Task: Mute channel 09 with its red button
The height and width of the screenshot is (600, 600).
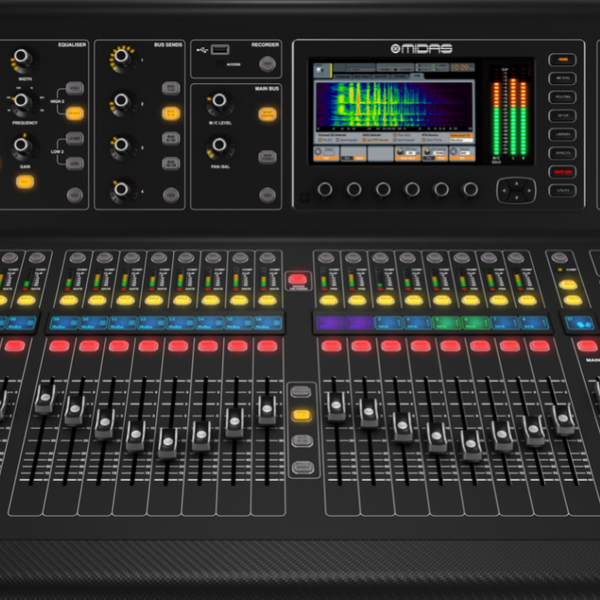Action: click(59, 346)
